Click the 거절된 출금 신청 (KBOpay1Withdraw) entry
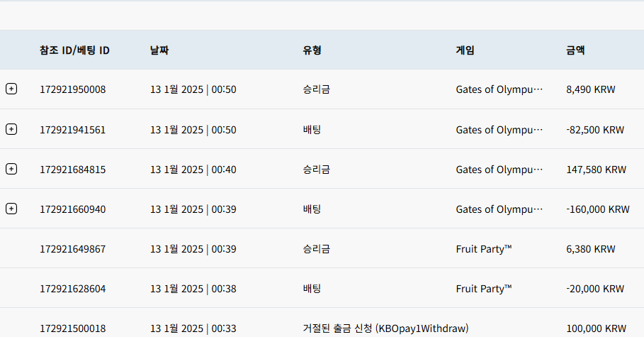 (x=385, y=328)
